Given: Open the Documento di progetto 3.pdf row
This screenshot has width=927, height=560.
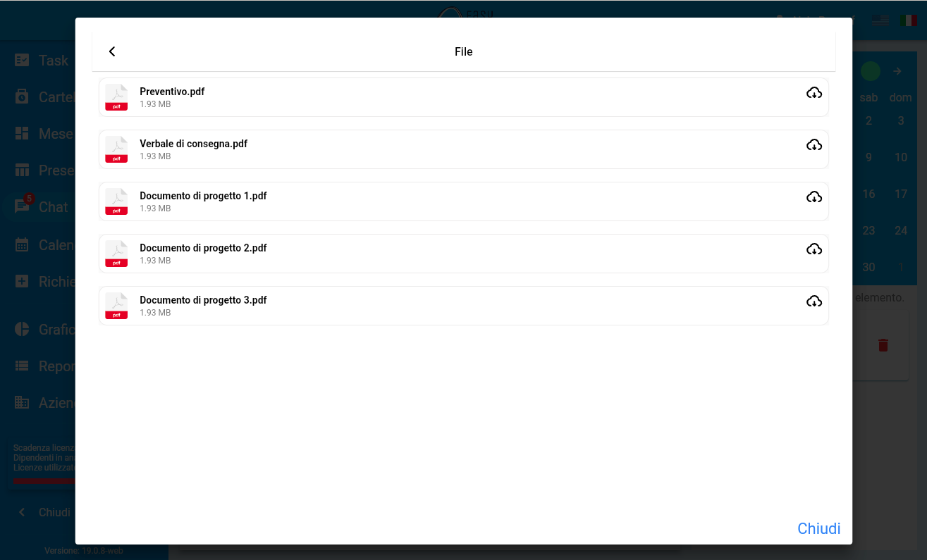Looking at the screenshot, I should (203, 301).
